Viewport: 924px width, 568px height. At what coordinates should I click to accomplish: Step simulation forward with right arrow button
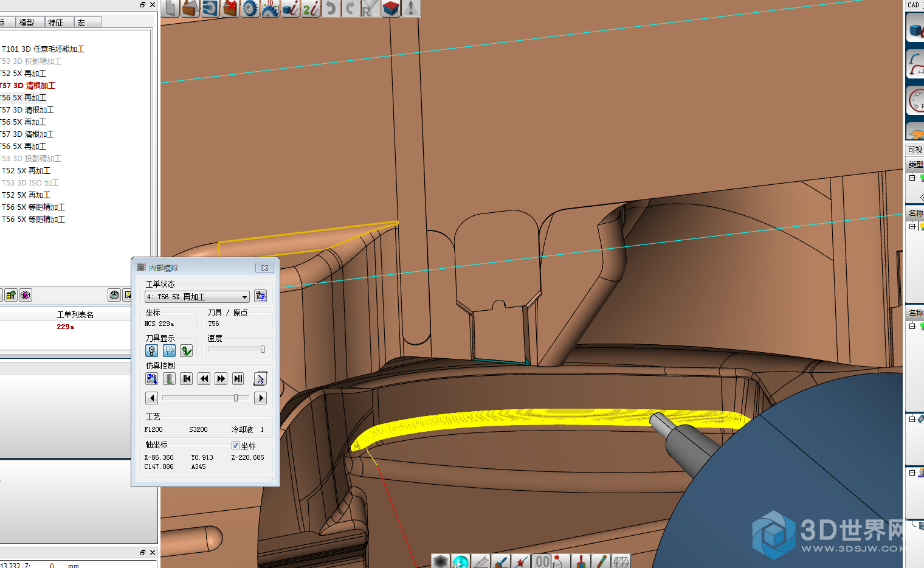260,398
